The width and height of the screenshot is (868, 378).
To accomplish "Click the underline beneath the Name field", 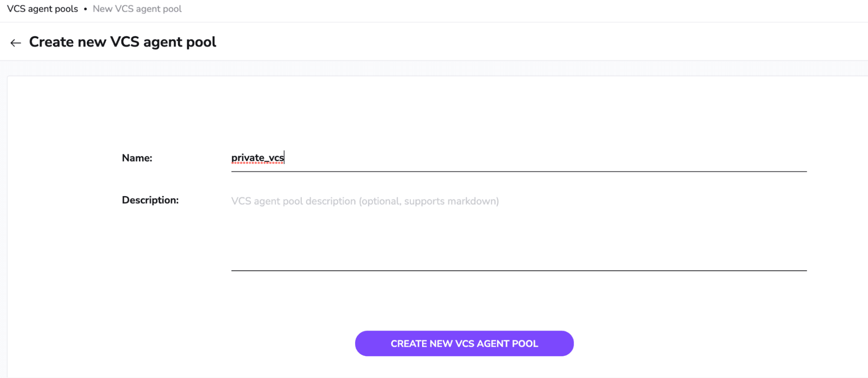I will pos(519,171).
